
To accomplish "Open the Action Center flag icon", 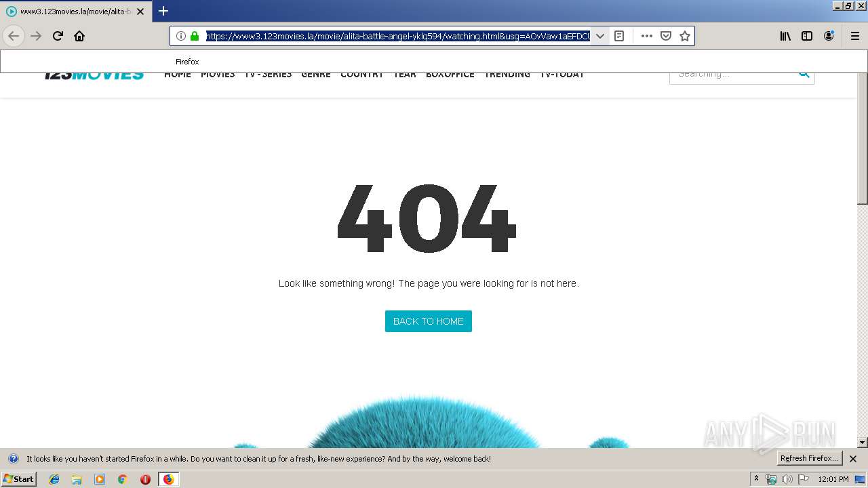I will tap(804, 479).
